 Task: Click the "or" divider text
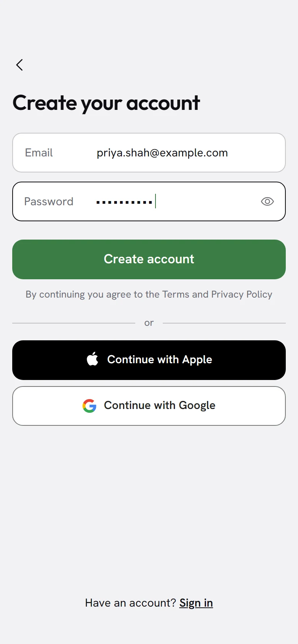(x=149, y=323)
